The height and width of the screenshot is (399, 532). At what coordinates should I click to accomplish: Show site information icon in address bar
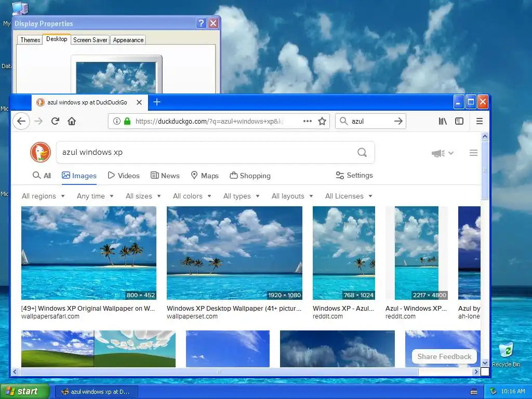117,121
